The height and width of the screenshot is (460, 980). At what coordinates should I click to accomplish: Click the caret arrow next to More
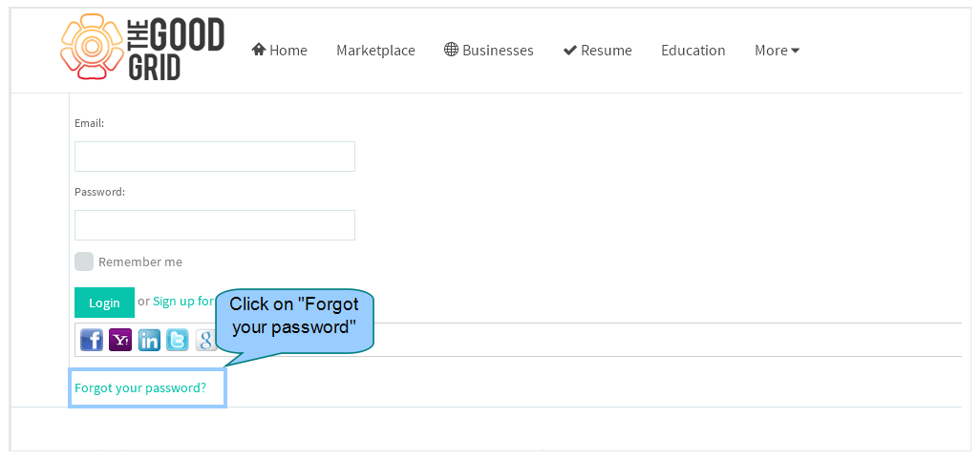795,51
